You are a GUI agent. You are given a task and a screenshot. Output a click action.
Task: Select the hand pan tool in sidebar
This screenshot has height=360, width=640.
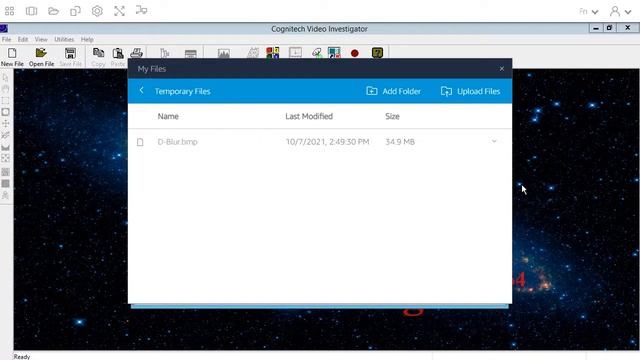(5, 89)
